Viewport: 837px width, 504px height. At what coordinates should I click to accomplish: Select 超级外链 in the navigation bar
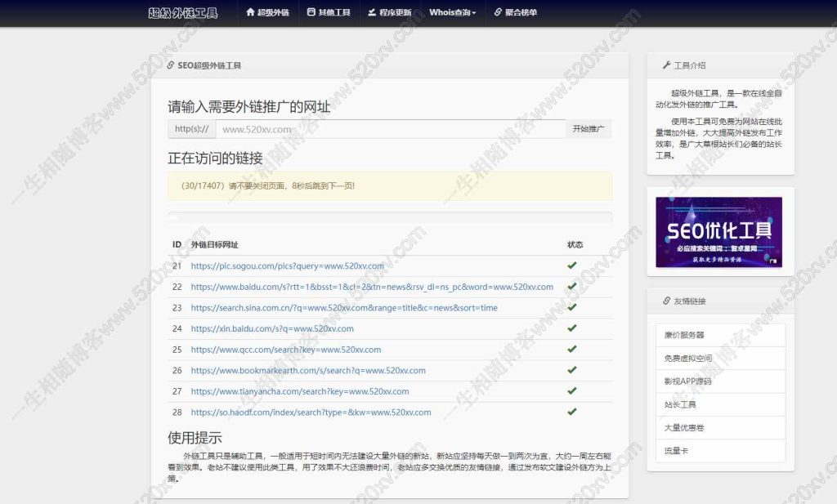click(x=267, y=13)
